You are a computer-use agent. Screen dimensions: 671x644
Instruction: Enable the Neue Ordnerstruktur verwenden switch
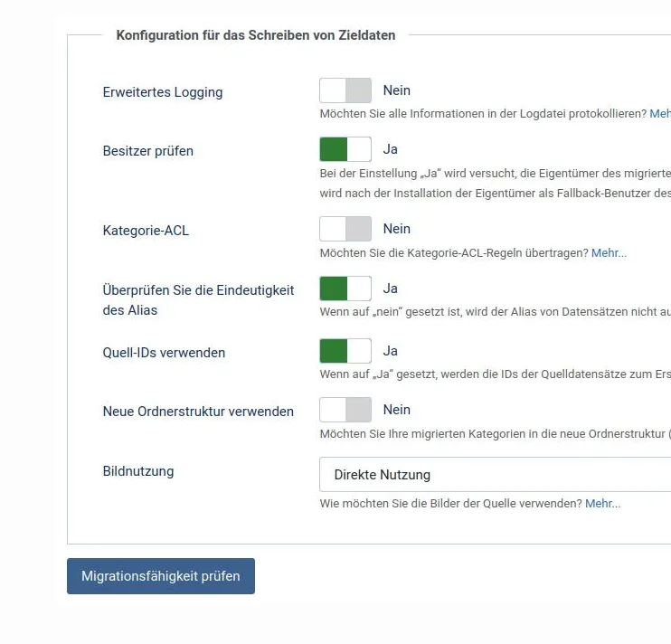click(x=345, y=410)
